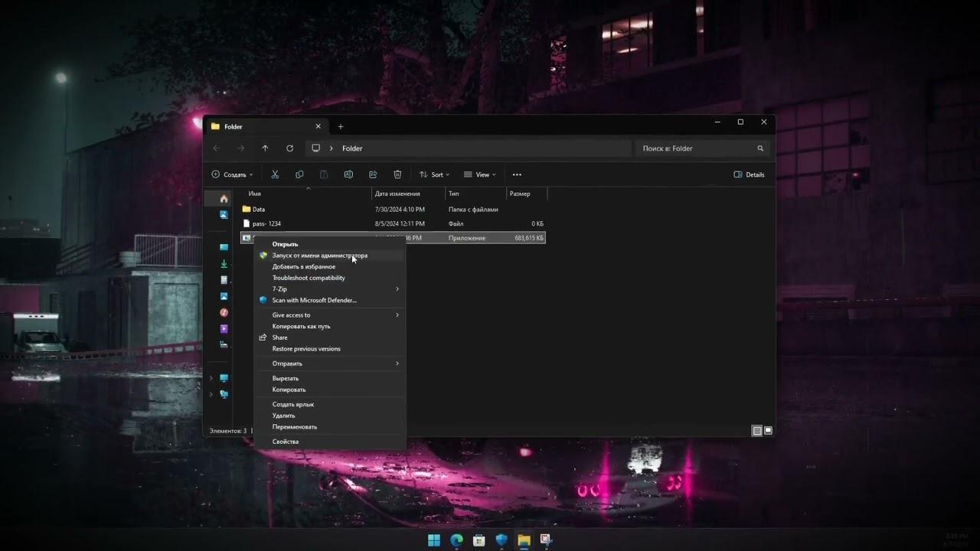Click Folder in the address bar

pyautogui.click(x=352, y=148)
